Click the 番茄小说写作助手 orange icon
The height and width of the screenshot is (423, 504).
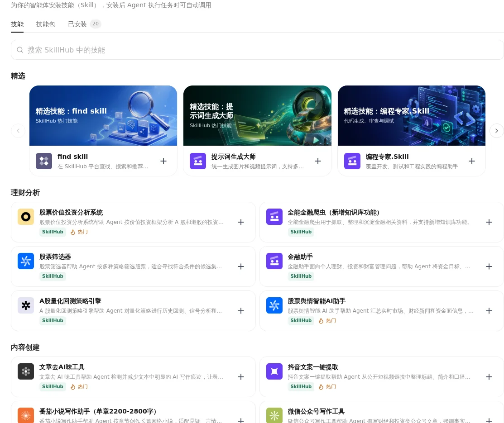(x=26, y=415)
